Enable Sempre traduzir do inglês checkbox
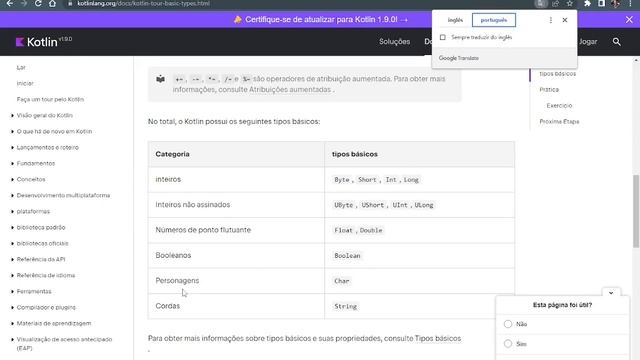640x360 pixels. (443, 38)
